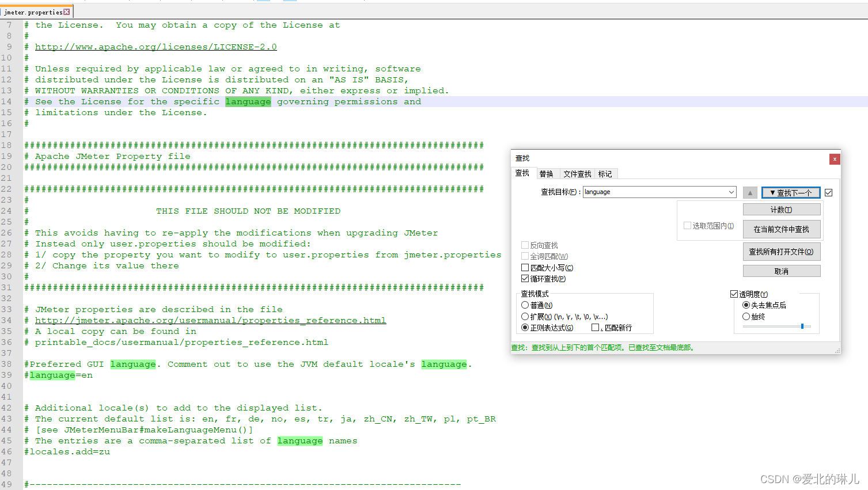
Task: Disable the 循环查找 checkbox
Action: coord(525,279)
